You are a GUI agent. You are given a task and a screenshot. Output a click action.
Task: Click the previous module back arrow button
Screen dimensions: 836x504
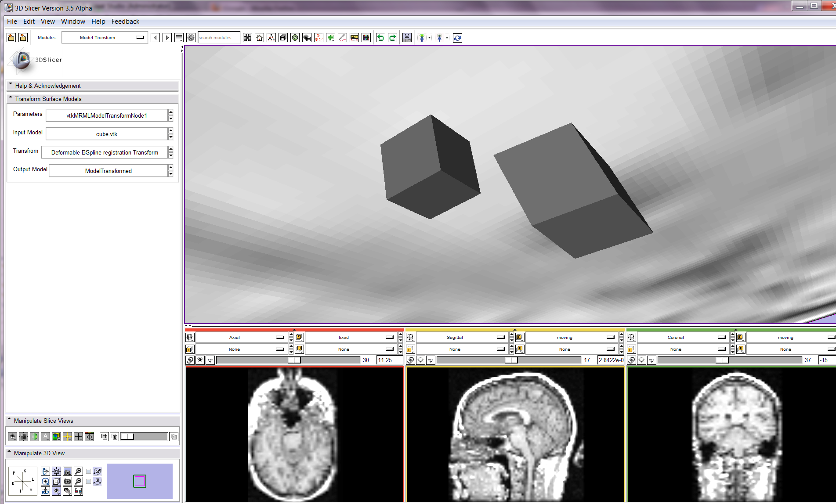pos(155,38)
